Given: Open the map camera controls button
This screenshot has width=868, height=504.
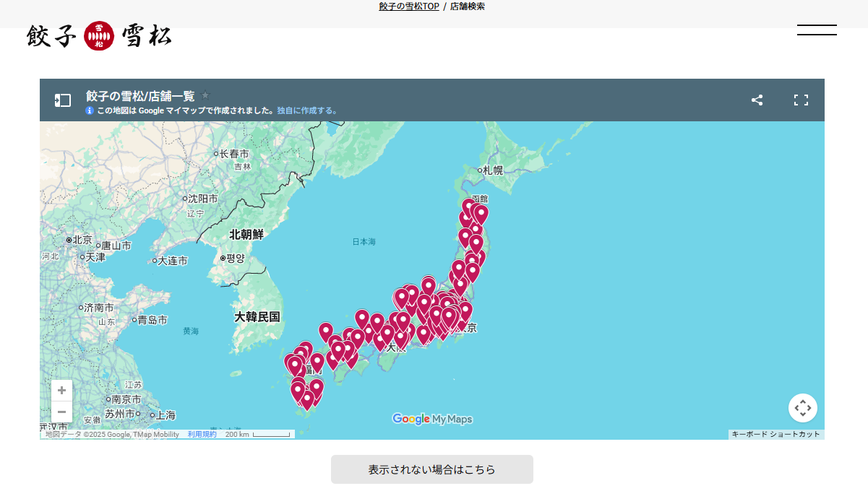Looking at the screenshot, I should [802, 408].
